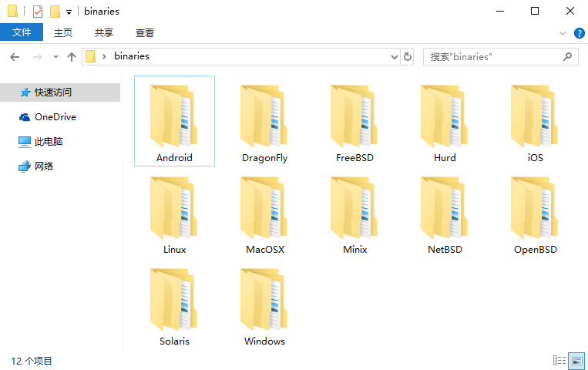Open Customize Quick Access Toolbar dropdown
Screen dimensions: 588x370
click(x=69, y=12)
